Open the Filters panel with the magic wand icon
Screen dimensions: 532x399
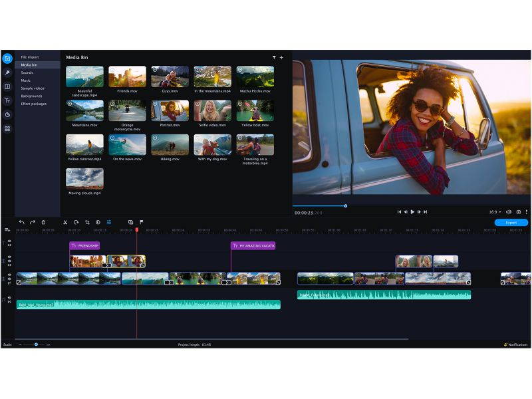(7, 72)
